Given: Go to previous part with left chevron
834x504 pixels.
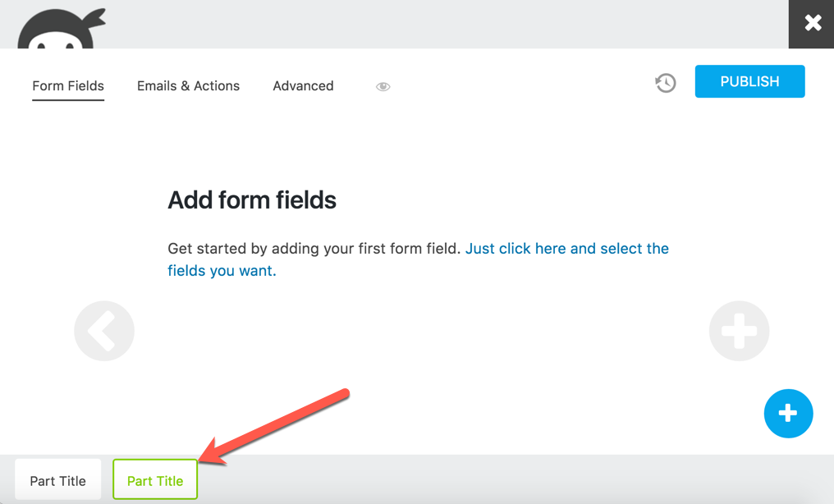Looking at the screenshot, I should point(104,331).
